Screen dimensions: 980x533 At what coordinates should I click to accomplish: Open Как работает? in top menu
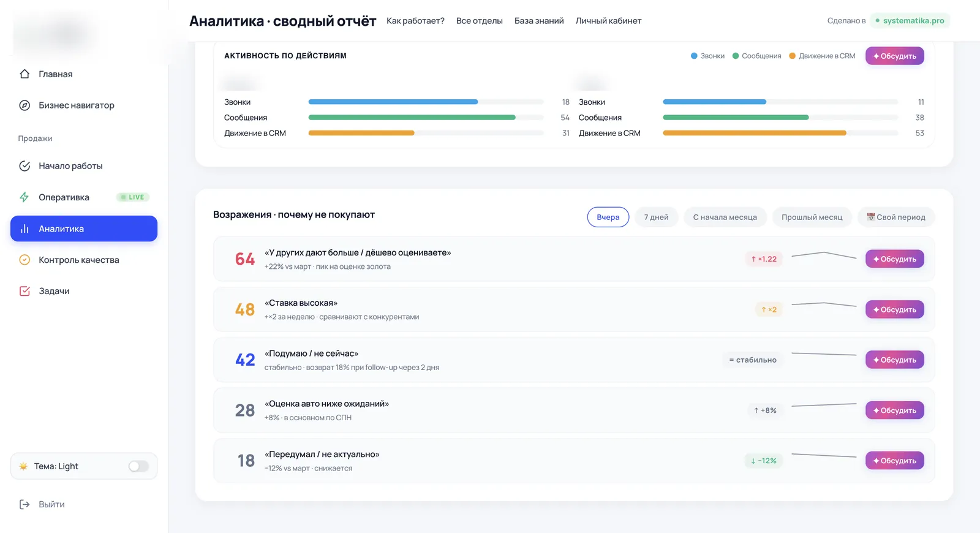[x=415, y=21]
